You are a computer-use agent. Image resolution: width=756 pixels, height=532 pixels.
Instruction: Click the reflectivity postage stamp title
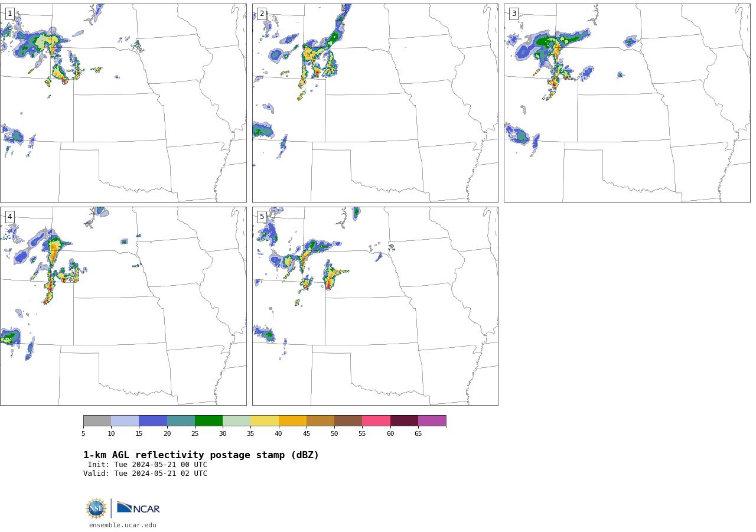tap(201, 455)
